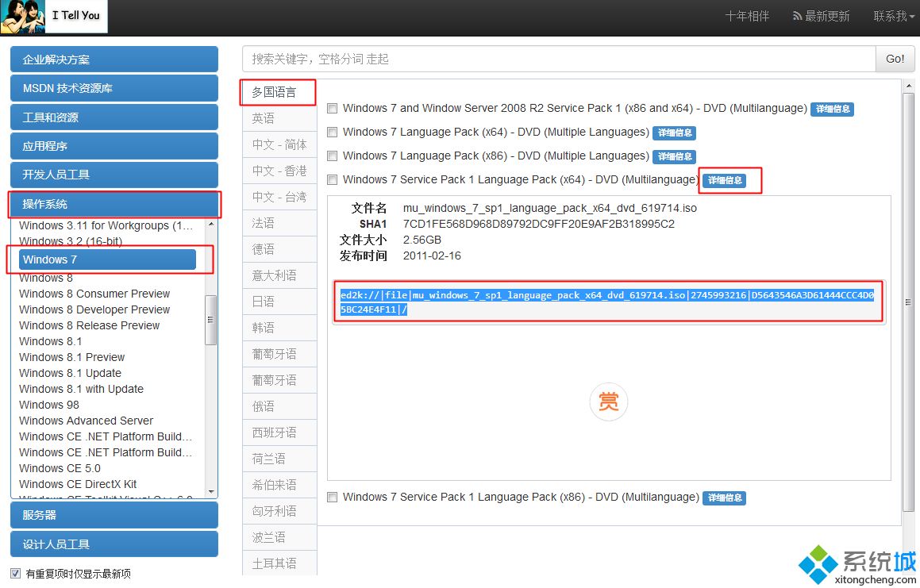Click the Go! search button
Viewport: 920px width, 588px height.
click(x=895, y=59)
